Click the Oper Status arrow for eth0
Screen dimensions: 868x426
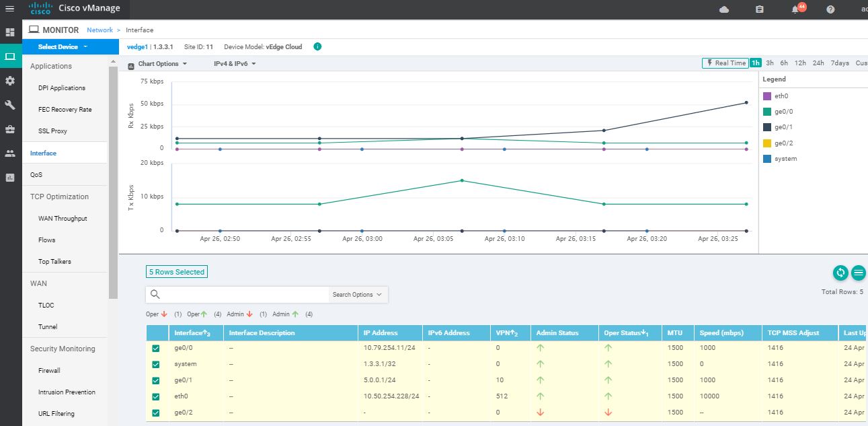tap(608, 396)
